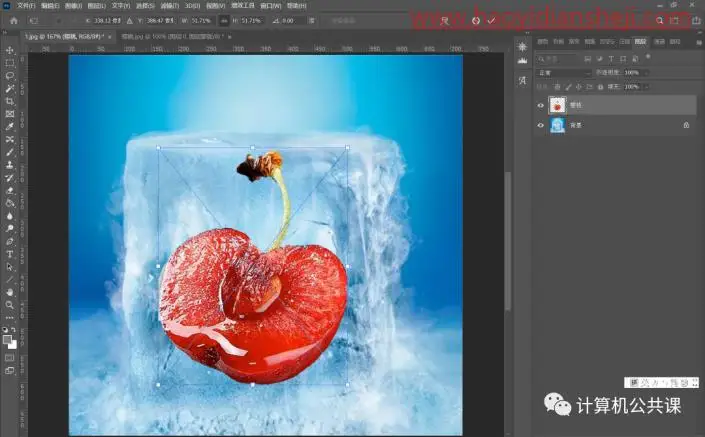Hide the cherry layer with eye icon

coord(540,105)
